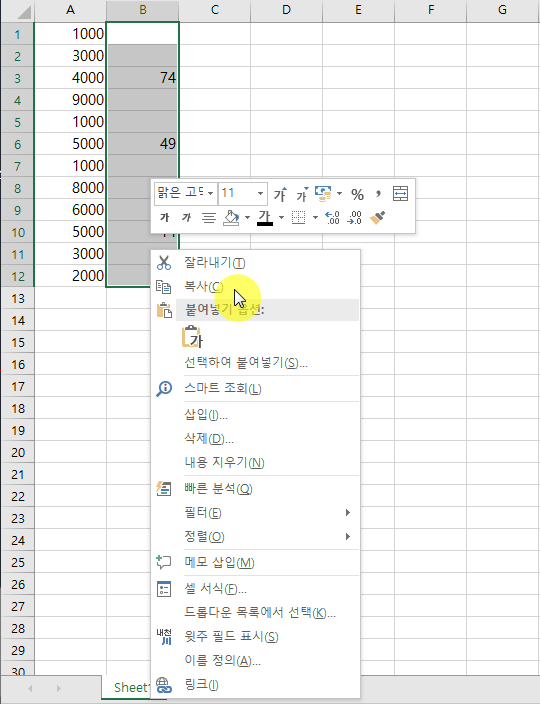Click merge and center icon
This screenshot has width=540, height=704.
point(400,194)
